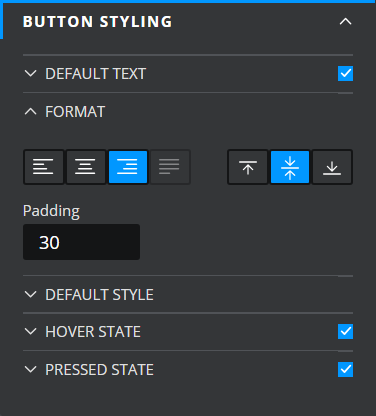Expand the Default Style section arrow

pyautogui.click(x=31, y=294)
